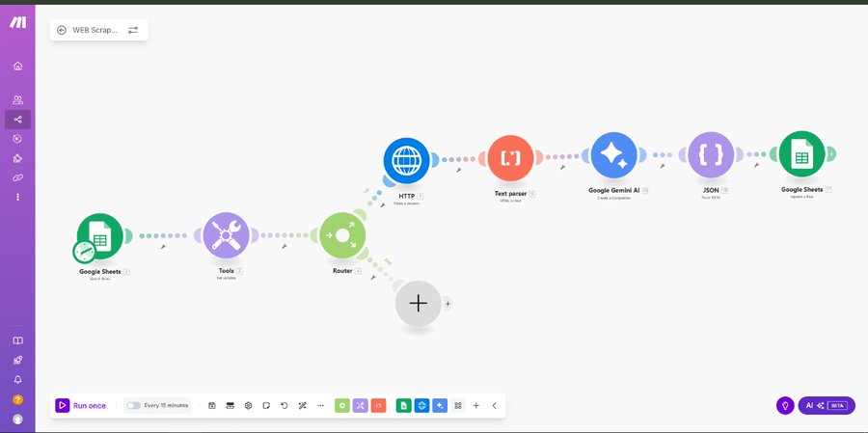Open the Templates puzzle icon in sidebar
This screenshot has width=868, height=433.
tap(17, 158)
